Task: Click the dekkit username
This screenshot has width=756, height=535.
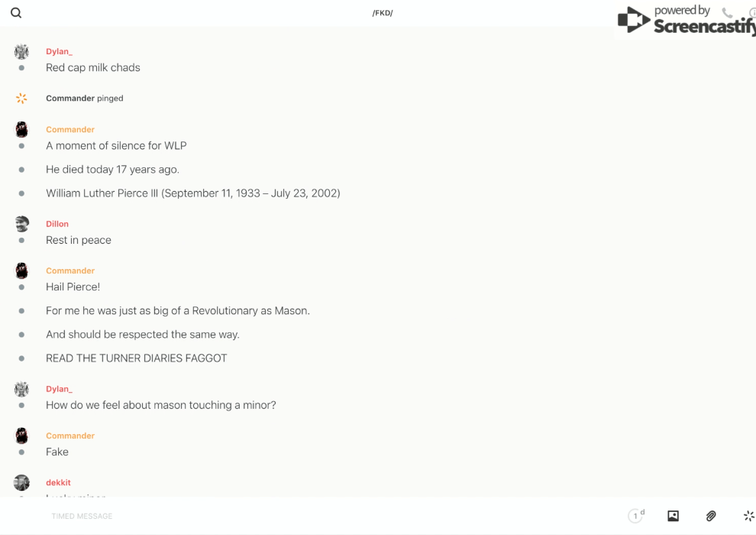Action: [x=58, y=482]
